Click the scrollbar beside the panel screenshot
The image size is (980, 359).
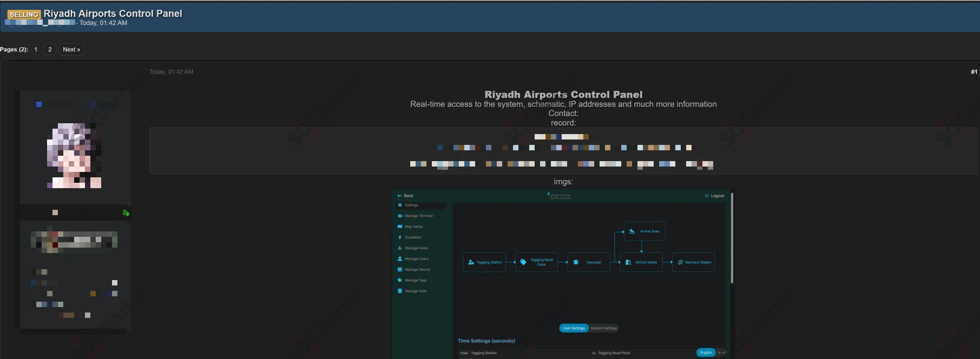pyautogui.click(x=732, y=238)
